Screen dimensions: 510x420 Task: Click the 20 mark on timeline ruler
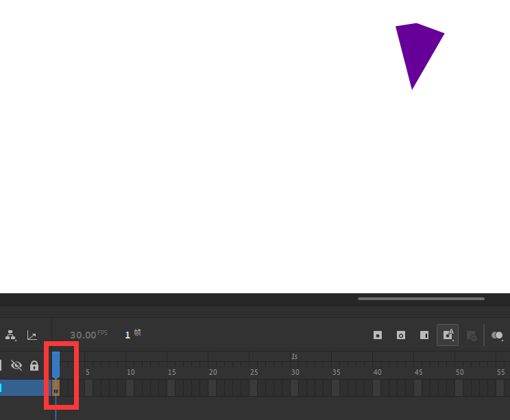pyautogui.click(x=212, y=372)
